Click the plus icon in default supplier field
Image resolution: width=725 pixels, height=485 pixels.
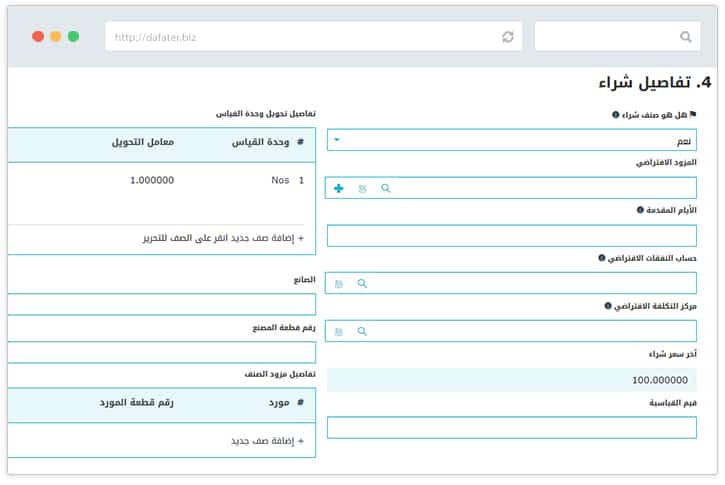tap(338, 188)
